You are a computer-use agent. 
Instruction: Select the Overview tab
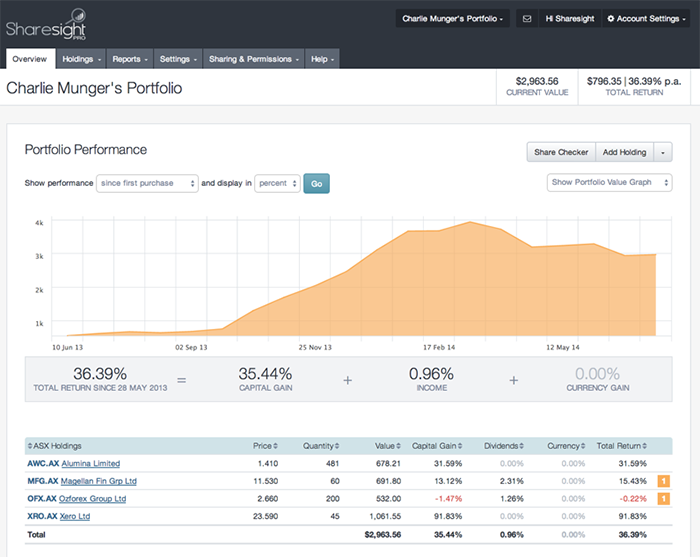tap(30, 59)
